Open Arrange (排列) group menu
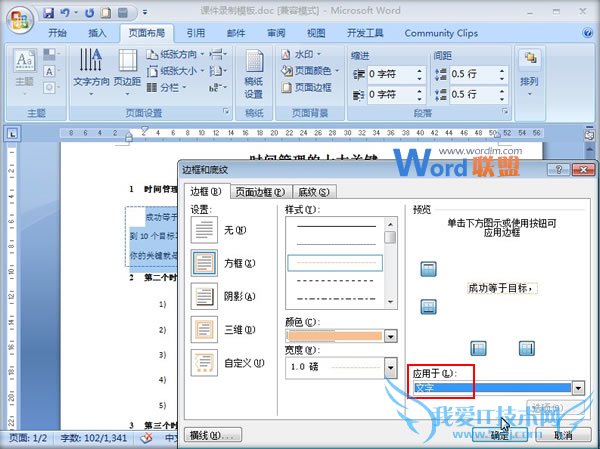Image resolution: width=600 pixels, height=449 pixels. pyautogui.click(x=530, y=75)
